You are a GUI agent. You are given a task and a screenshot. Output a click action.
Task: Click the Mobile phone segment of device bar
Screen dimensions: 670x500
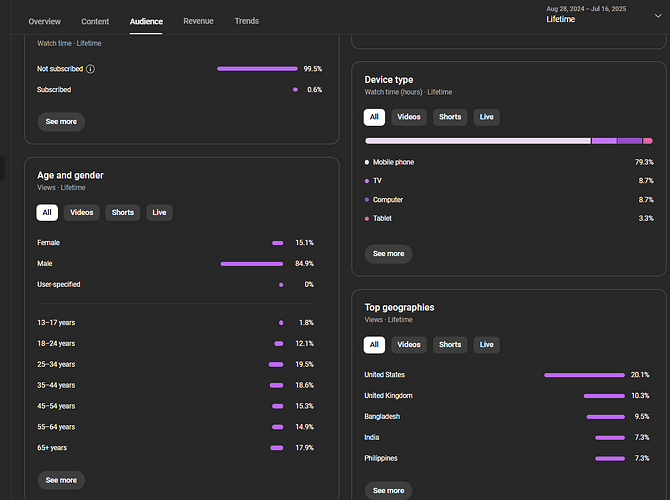point(478,141)
